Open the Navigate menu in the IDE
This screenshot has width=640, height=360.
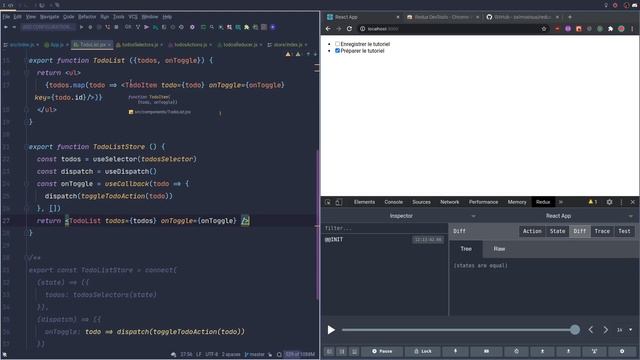(x=49, y=17)
